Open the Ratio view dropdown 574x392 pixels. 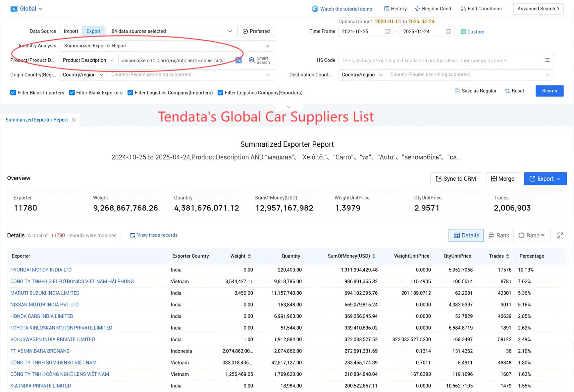tap(532, 235)
